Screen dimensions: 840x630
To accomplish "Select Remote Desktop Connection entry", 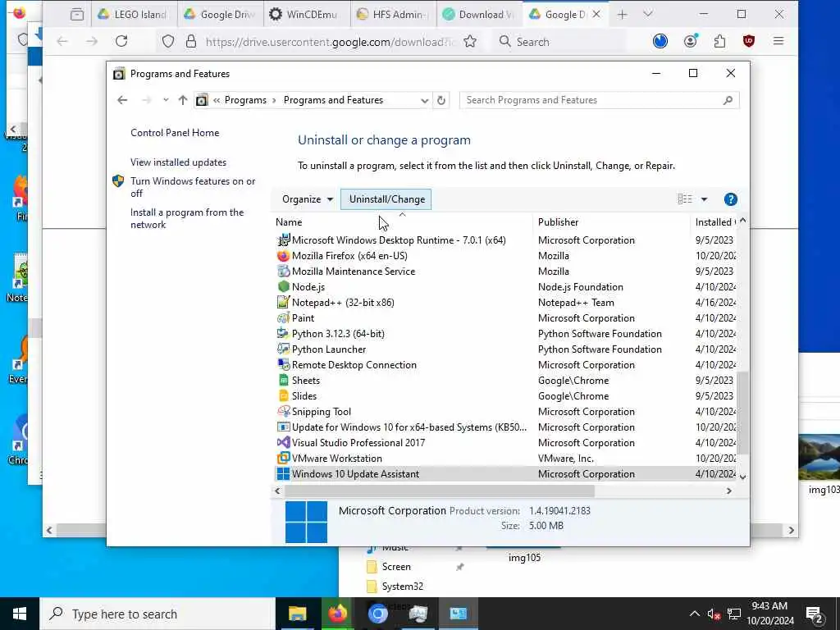I will [505, 365].
